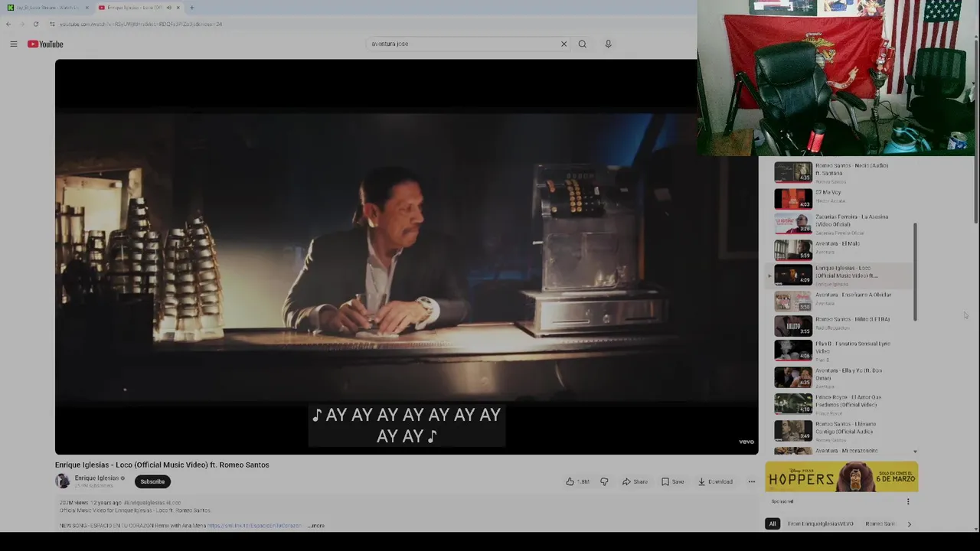Click the video player to pause

coord(407,257)
